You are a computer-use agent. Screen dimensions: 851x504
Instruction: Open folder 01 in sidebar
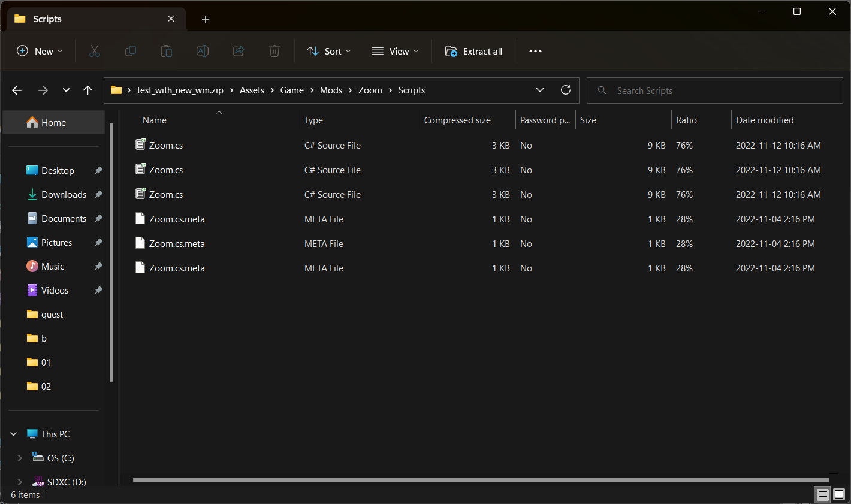pos(46,363)
